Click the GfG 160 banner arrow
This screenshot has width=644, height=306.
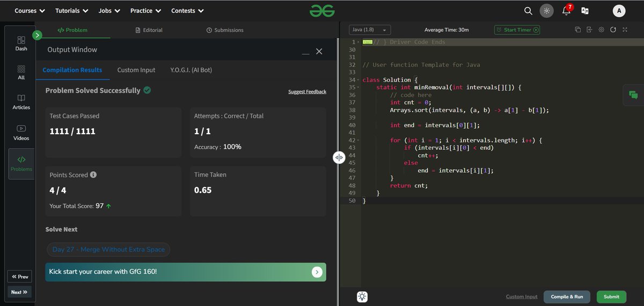click(317, 272)
